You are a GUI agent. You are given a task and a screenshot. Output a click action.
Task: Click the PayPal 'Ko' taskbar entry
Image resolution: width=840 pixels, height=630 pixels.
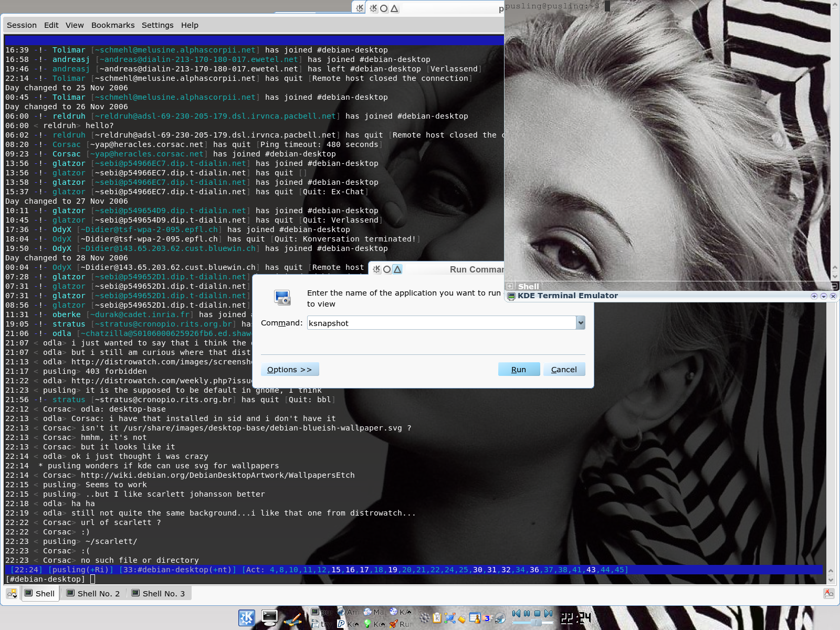pos(348,624)
